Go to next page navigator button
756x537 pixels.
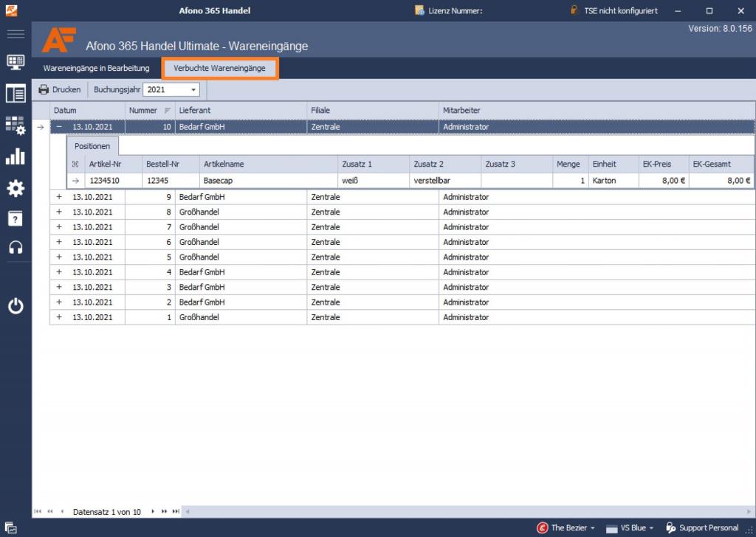(x=165, y=511)
